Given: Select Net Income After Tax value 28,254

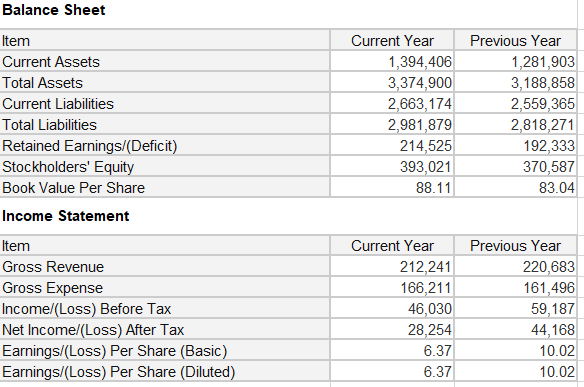Looking at the screenshot, I should [x=429, y=330].
